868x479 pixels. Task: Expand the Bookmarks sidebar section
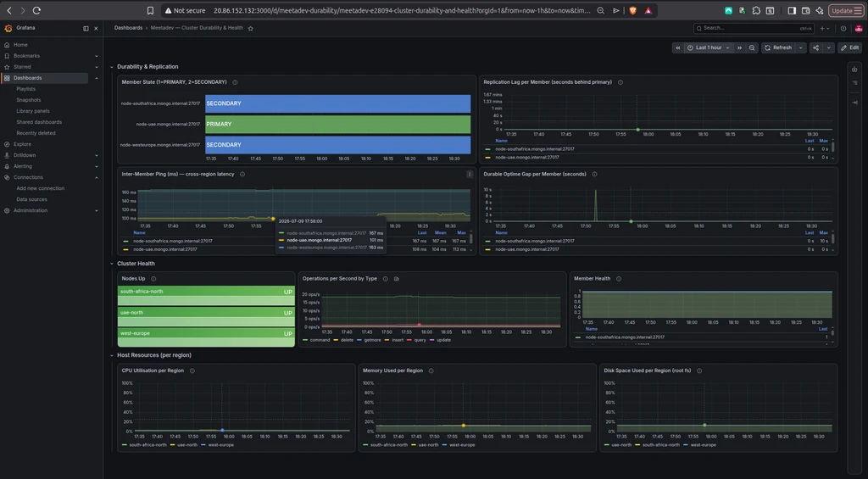point(97,56)
